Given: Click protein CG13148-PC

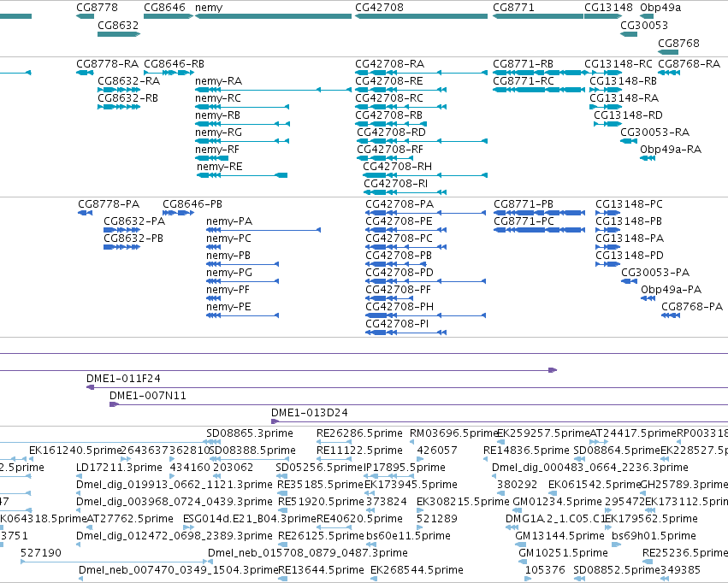Looking at the screenshot, I should 629,204.
